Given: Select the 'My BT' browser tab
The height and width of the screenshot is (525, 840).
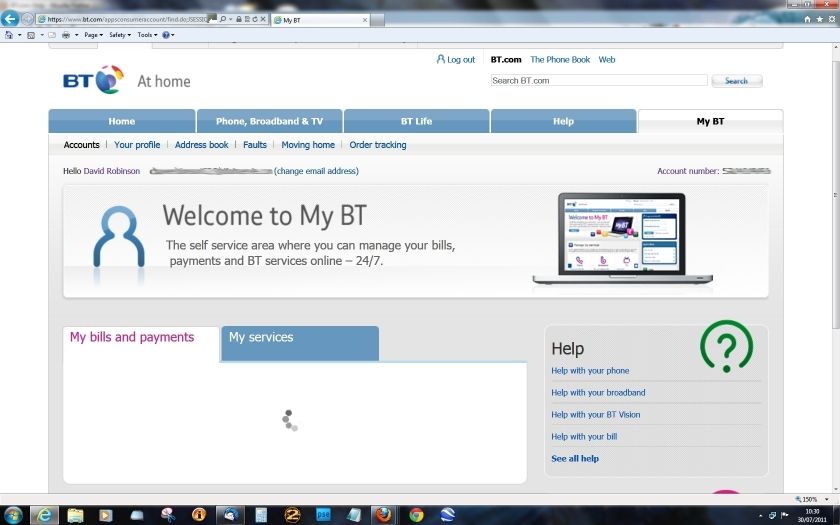Looking at the screenshot, I should pyautogui.click(x=320, y=20).
